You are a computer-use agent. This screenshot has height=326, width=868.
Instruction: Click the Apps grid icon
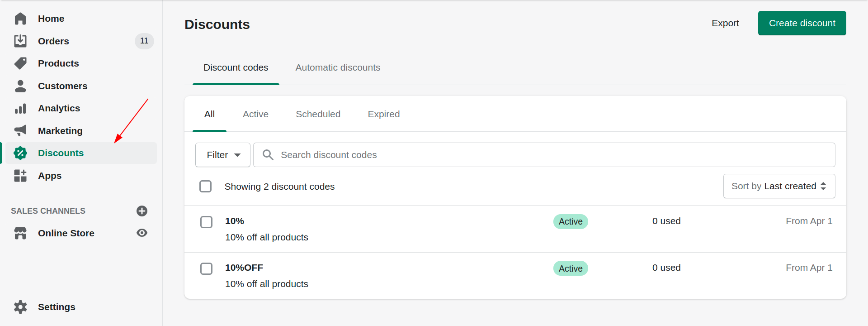pos(20,176)
